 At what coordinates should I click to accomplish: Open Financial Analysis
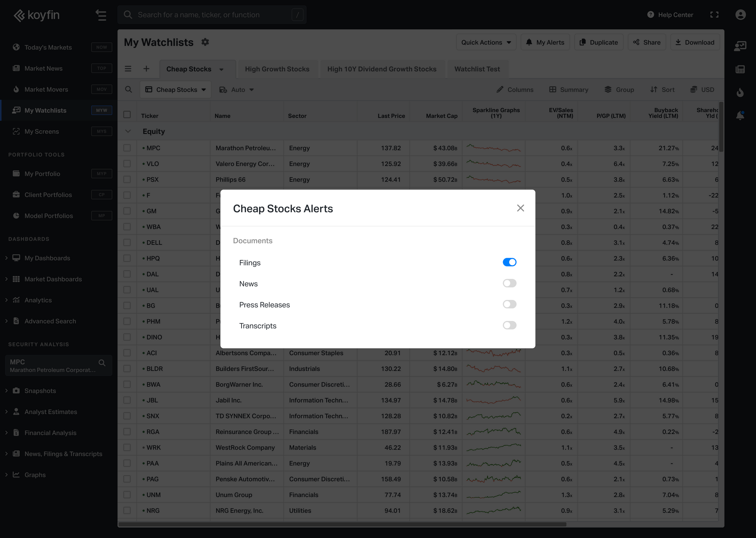pos(50,433)
